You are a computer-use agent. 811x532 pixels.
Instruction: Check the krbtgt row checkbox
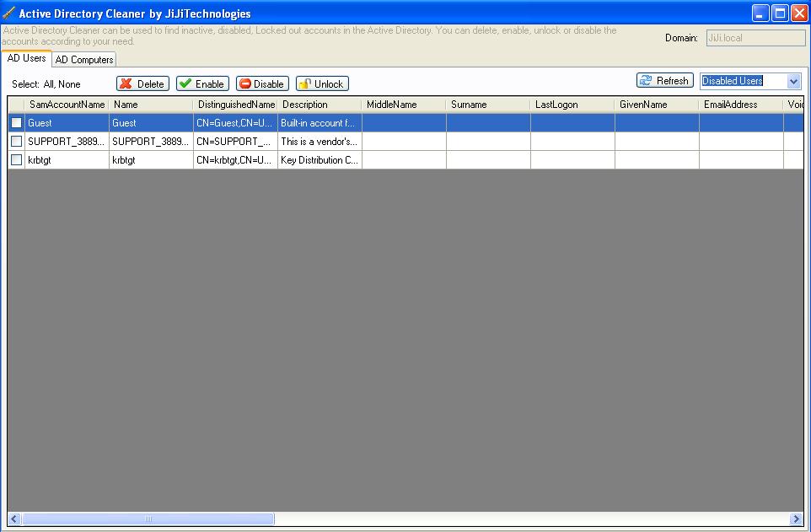16,159
